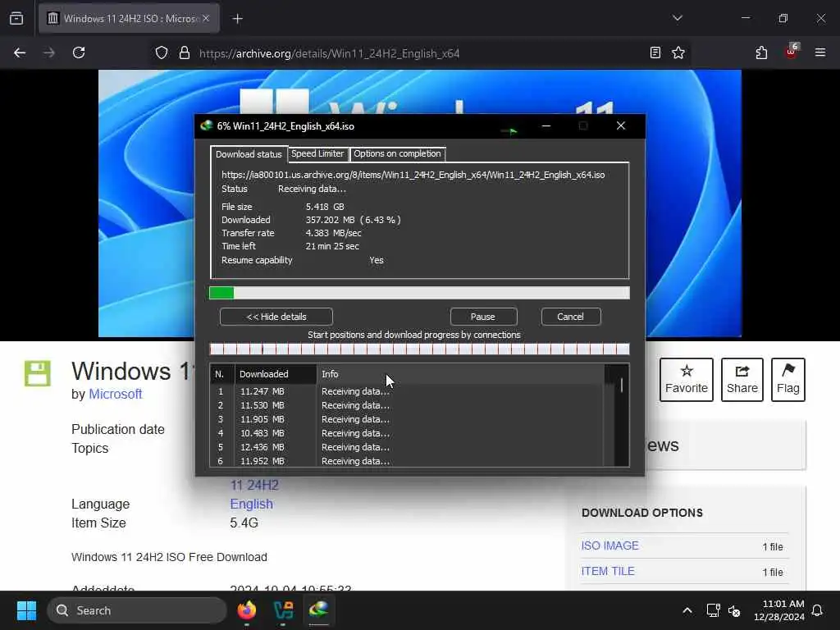Open the Firefox hamburger menu

click(x=819, y=52)
